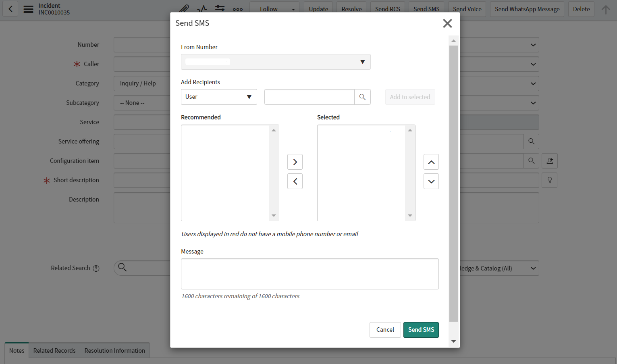The image size is (617, 364).
Task: Switch to the Related Records tab
Action: (x=54, y=351)
